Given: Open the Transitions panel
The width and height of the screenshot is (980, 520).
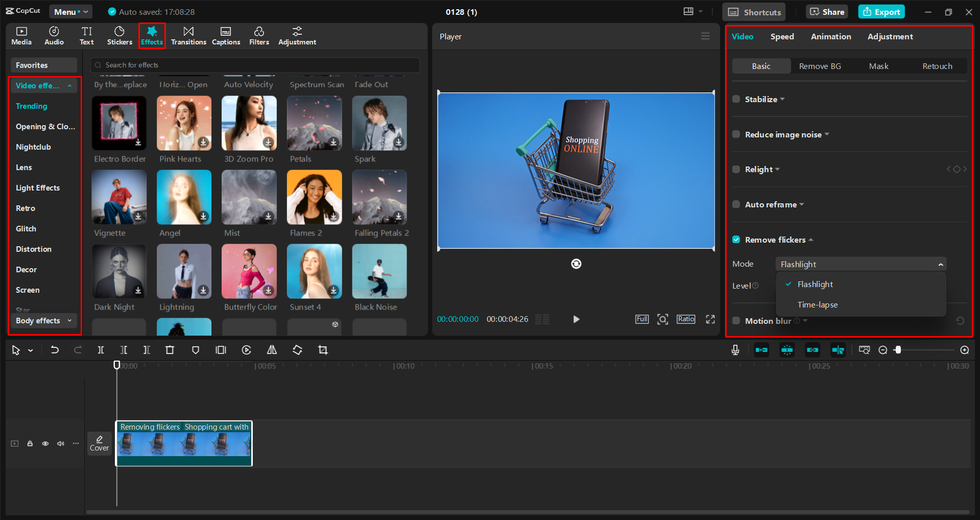Looking at the screenshot, I should [x=188, y=36].
